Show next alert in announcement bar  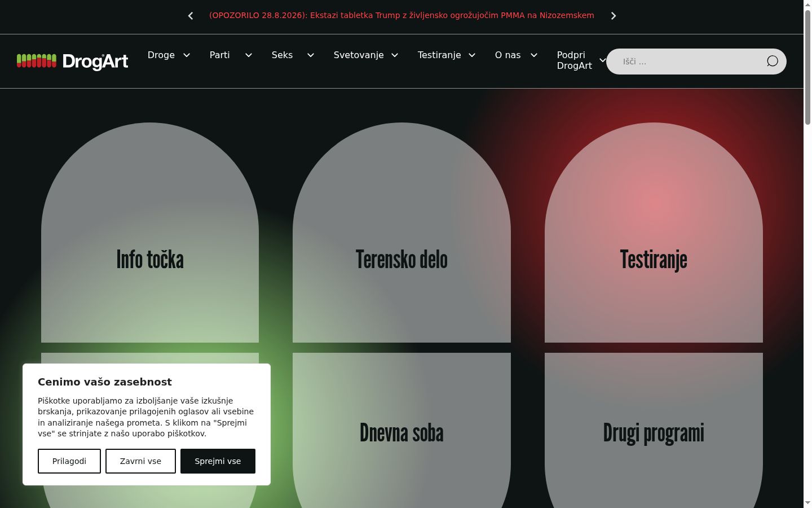614,16
